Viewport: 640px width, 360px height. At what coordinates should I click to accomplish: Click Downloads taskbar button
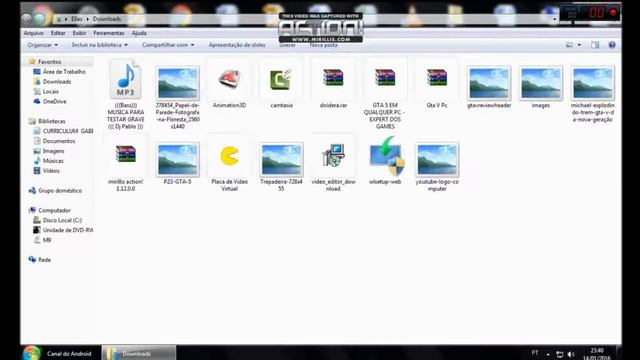[x=139, y=353]
